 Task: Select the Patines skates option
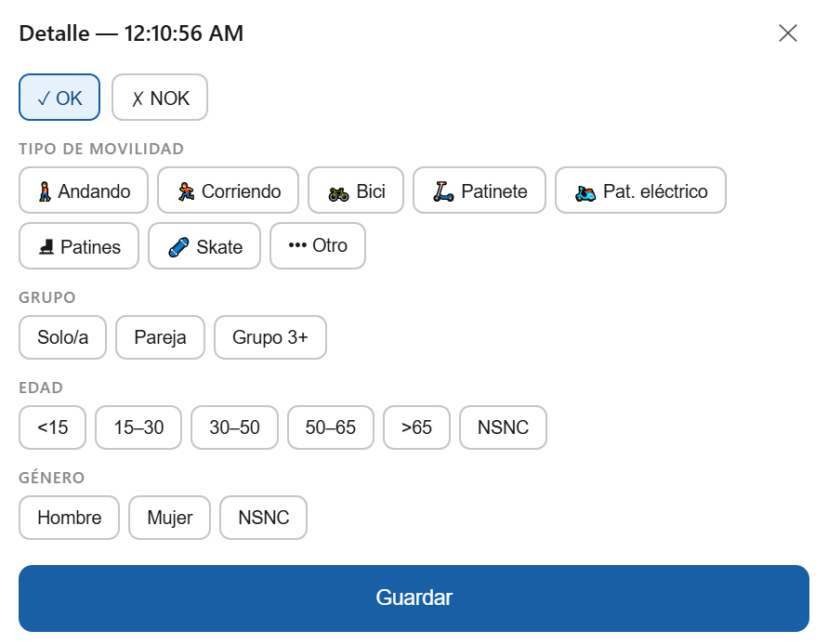coord(79,246)
